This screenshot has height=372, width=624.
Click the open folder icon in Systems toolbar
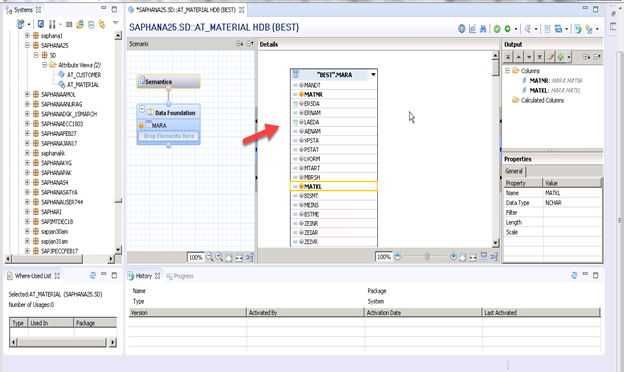(80, 24)
